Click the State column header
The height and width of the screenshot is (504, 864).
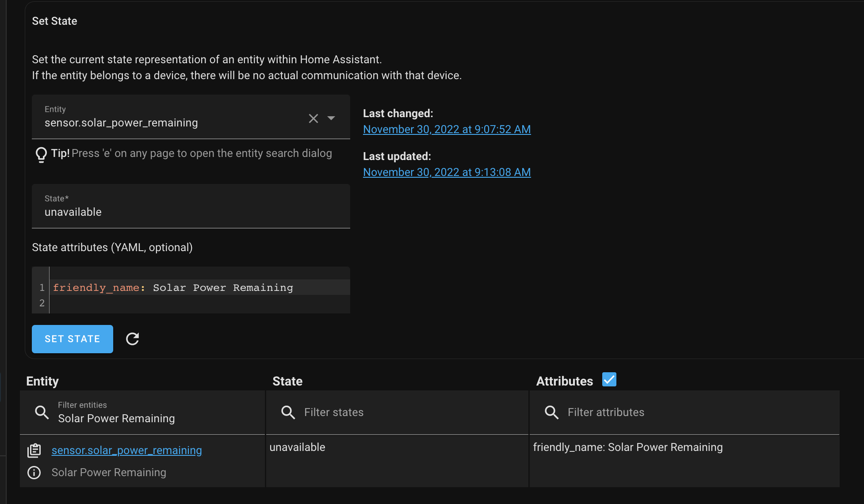287,381
